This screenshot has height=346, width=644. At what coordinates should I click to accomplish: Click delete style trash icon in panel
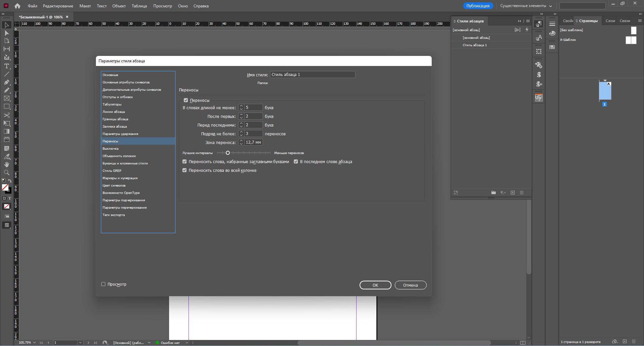pos(522,193)
